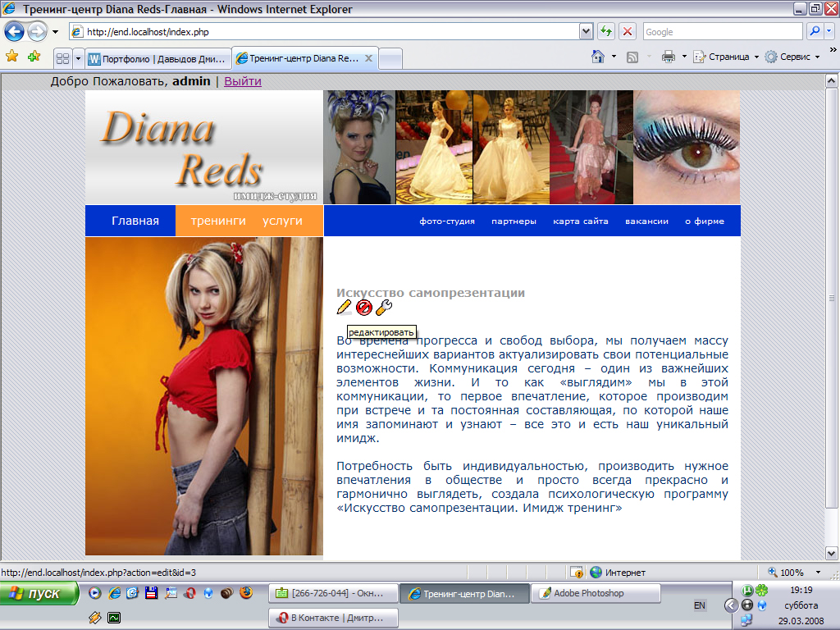
Task: Click the пуск Start button
Action: click(39, 594)
